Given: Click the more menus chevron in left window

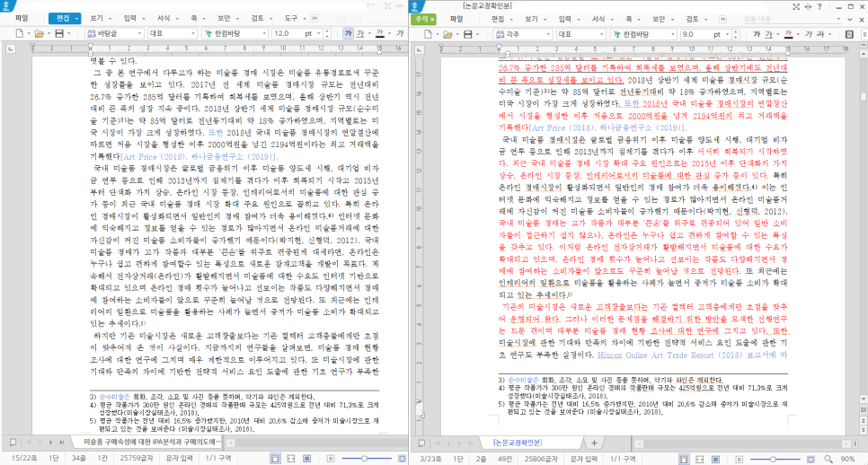Looking at the screenshot, I should (314, 18).
